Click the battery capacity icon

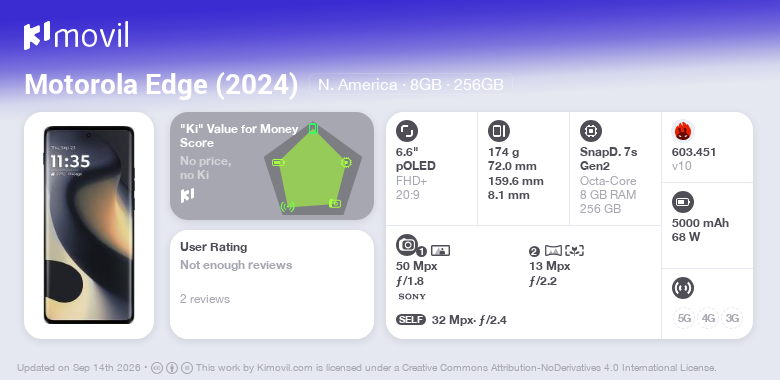click(x=682, y=202)
